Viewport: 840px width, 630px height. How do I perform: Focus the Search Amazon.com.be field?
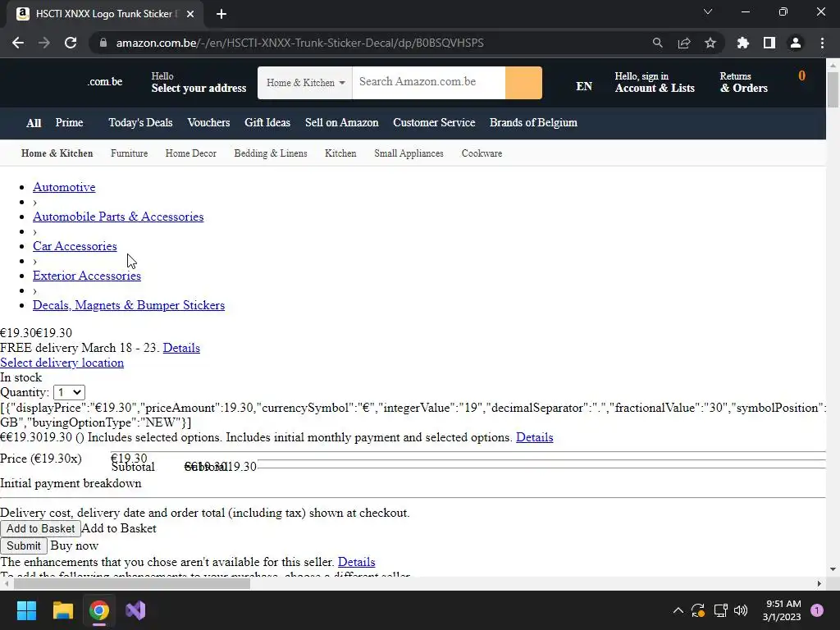click(x=428, y=83)
